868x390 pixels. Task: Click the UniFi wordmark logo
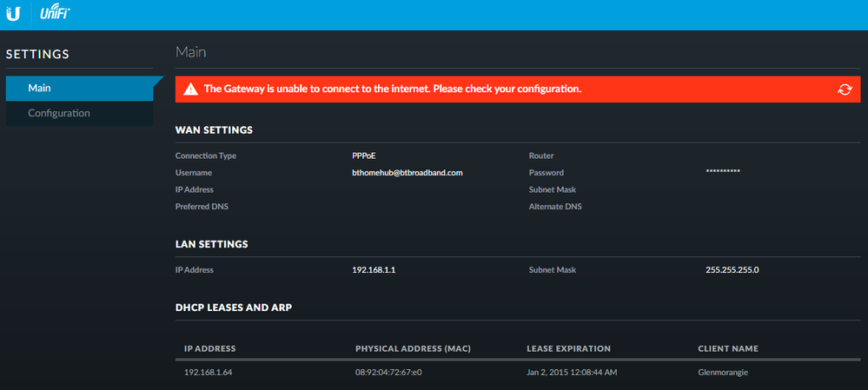pos(56,14)
